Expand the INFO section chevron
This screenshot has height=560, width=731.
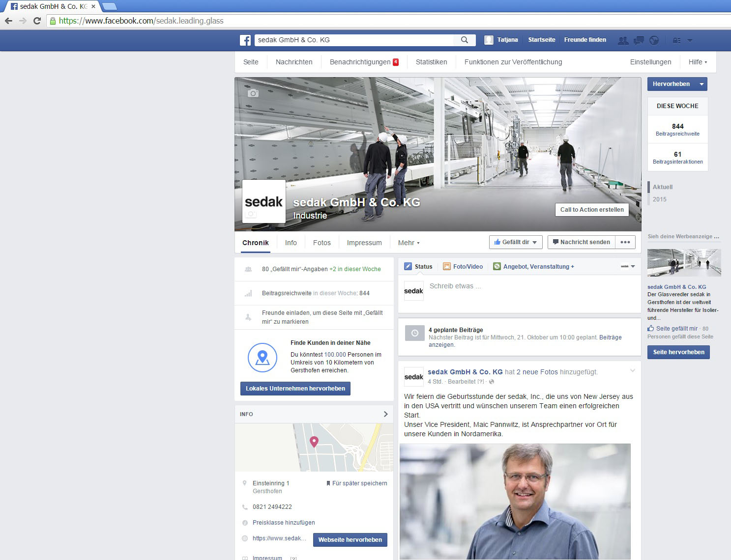[x=385, y=414]
